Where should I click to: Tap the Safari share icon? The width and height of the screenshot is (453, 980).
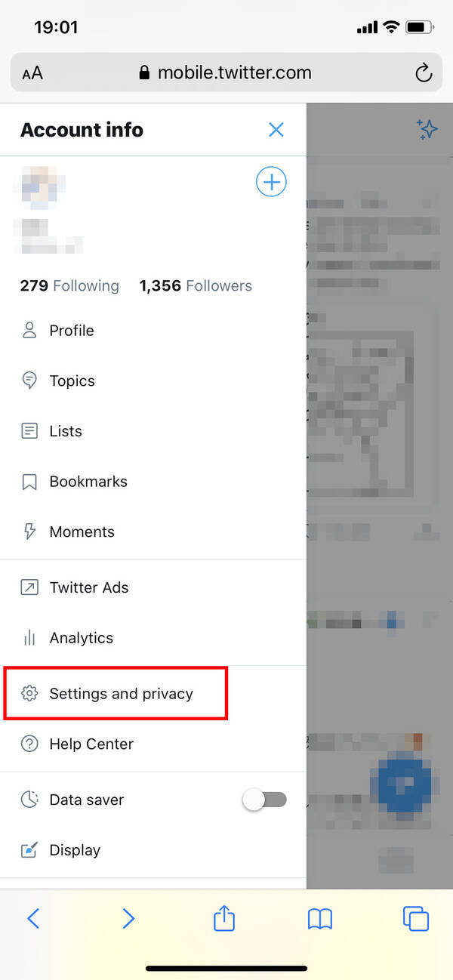point(224,918)
